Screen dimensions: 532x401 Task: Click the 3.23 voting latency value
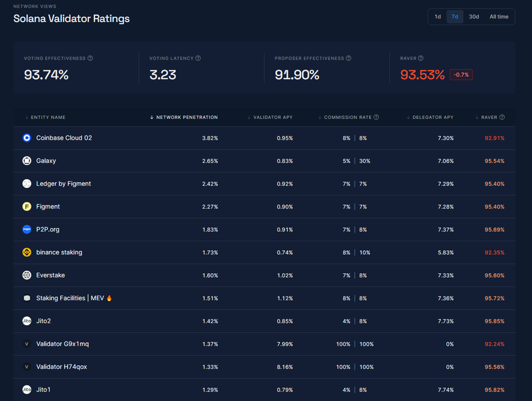coord(163,75)
